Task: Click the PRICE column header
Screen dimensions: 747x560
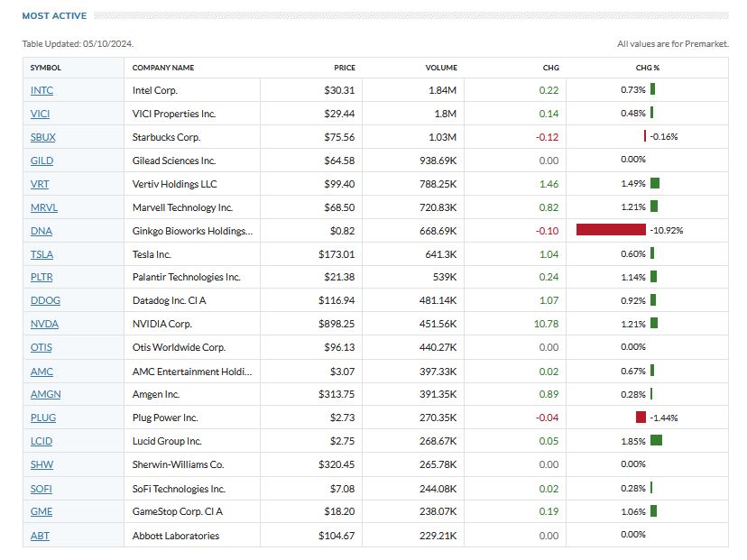Action: [x=344, y=68]
